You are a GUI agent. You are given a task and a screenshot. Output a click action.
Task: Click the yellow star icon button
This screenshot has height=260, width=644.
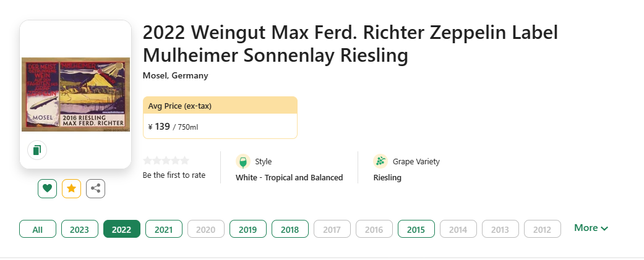coord(71,188)
